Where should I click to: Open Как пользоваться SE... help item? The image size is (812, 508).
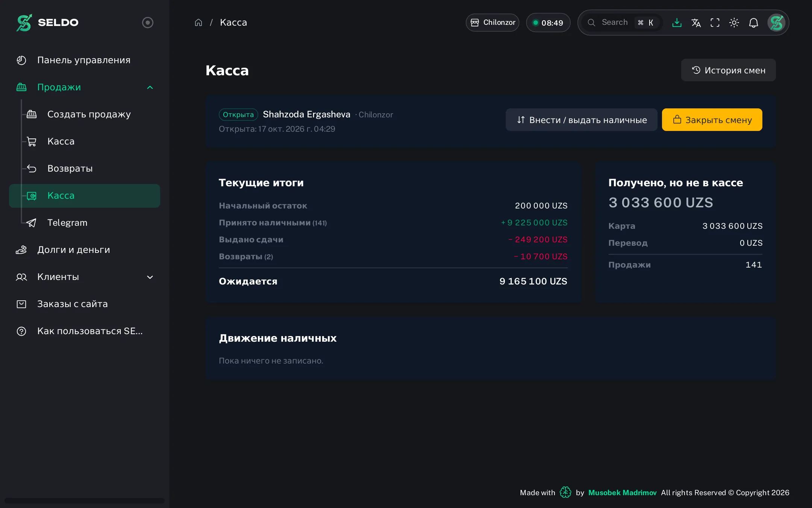85,331
